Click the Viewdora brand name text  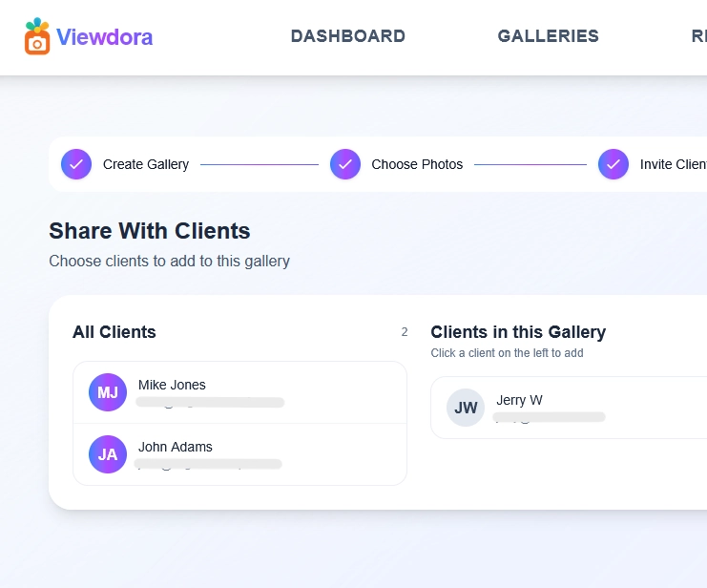coord(104,37)
